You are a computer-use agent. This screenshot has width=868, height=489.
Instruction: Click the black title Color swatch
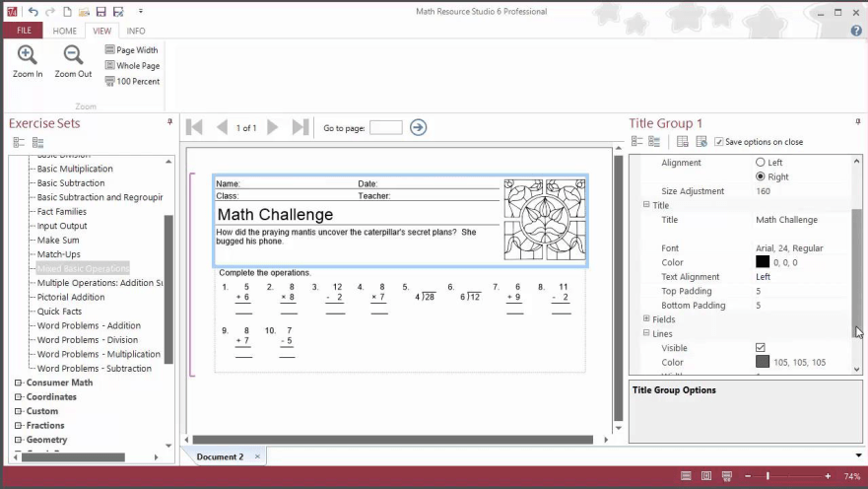tap(763, 262)
